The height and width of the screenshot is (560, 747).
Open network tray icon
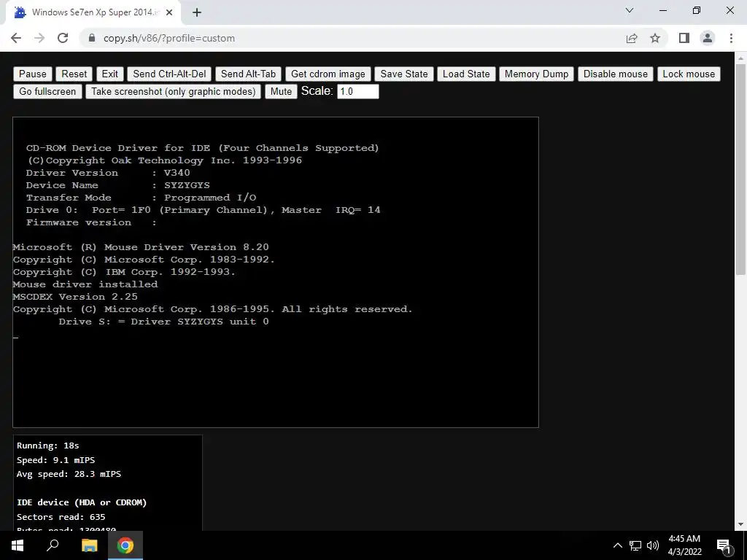point(635,545)
